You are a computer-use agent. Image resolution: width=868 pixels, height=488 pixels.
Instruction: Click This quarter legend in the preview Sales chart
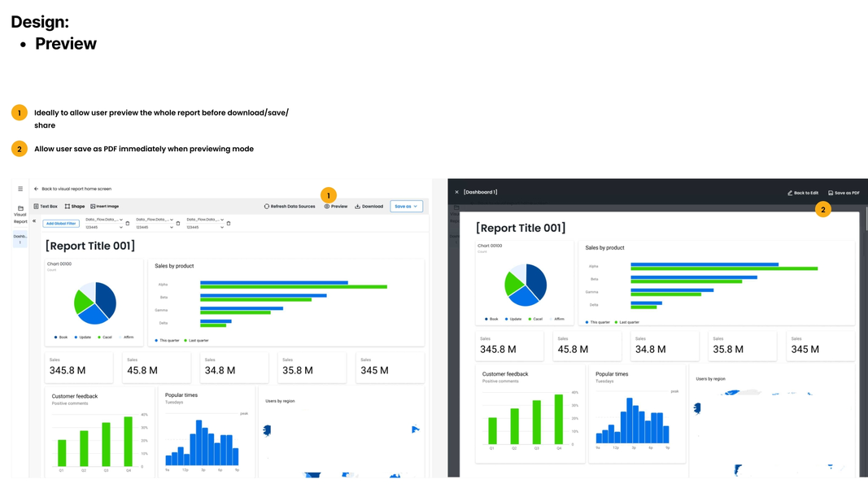598,322
